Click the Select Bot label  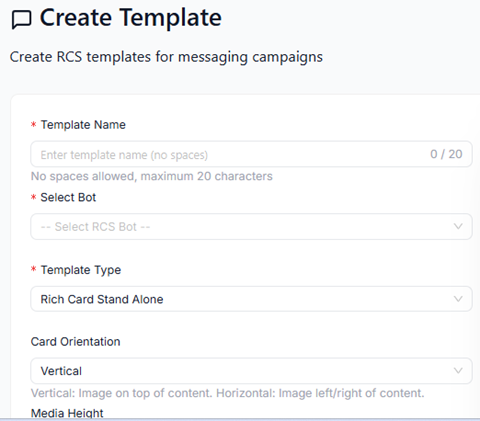coord(68,197)
